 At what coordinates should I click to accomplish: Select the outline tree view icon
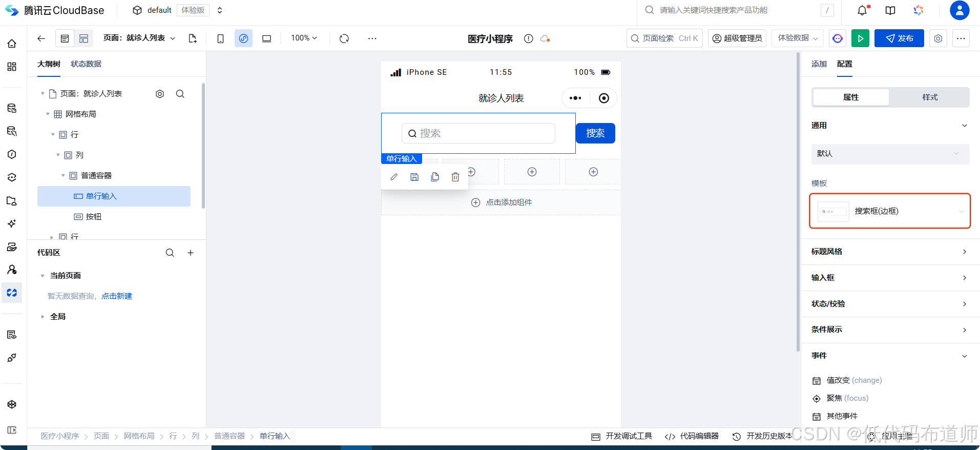tap(65, 38)
